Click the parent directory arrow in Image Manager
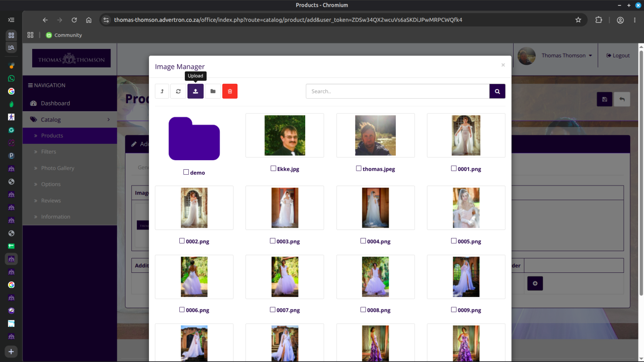644x362 pixels. tap(162, 91)
